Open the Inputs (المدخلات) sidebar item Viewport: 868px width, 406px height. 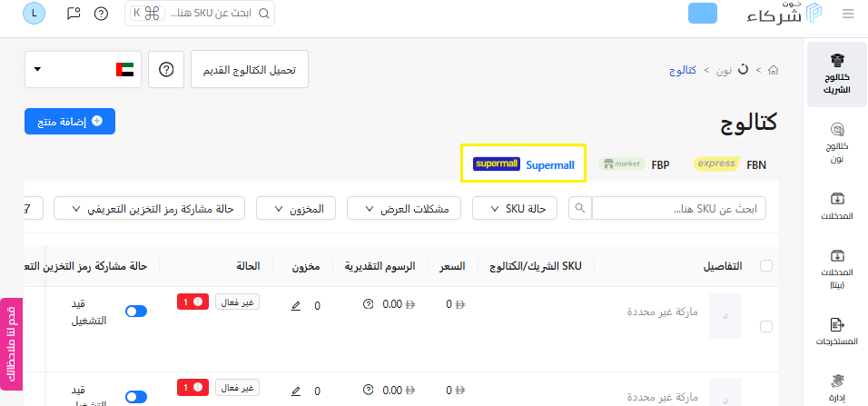836,205
